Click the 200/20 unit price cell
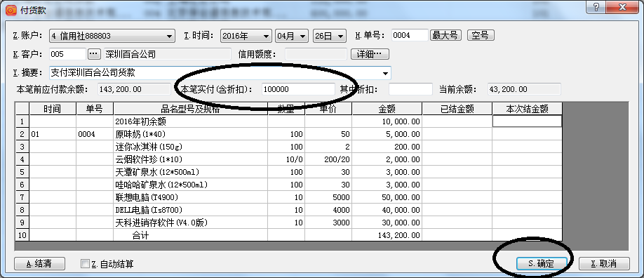This screenshot has width=644, height=278. tap(328, 159)
